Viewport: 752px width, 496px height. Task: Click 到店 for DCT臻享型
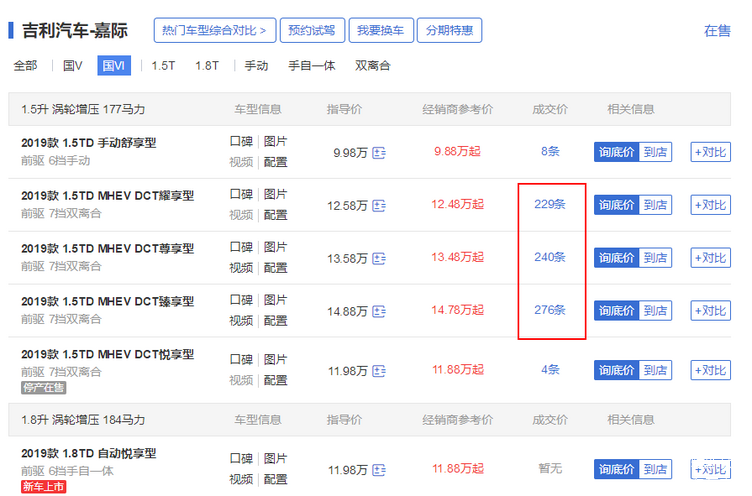(655, 310)
